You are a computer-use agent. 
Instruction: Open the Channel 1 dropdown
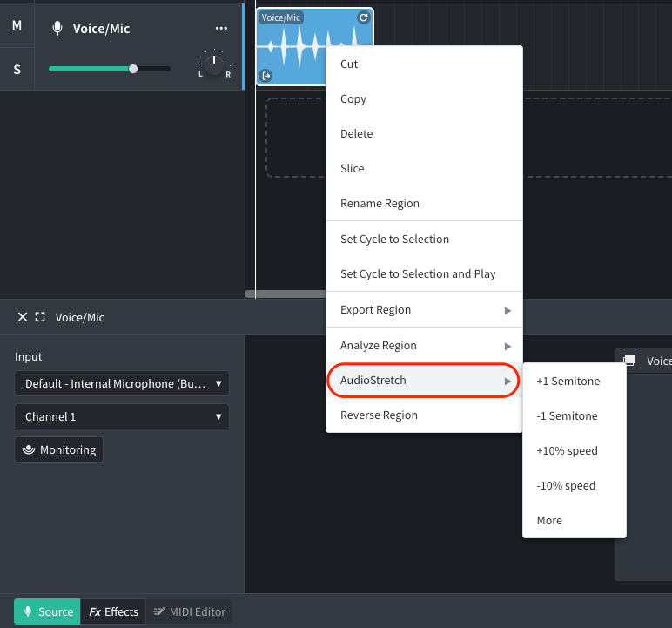click(122, 416)
